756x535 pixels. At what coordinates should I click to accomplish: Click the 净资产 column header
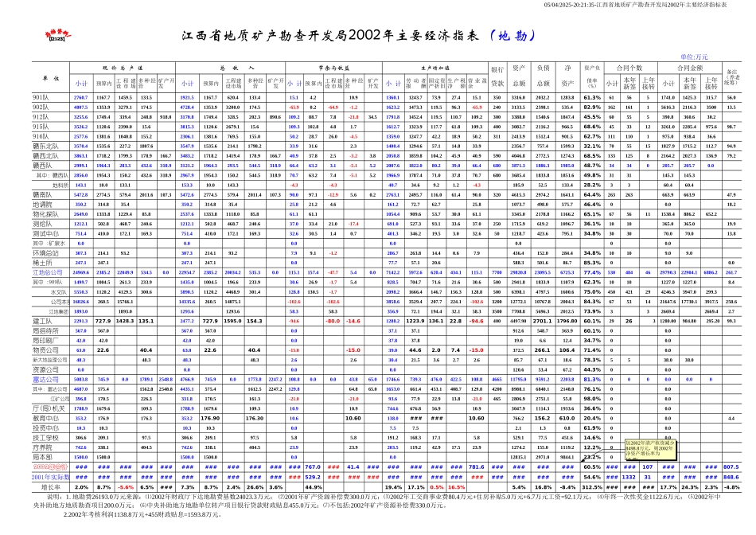click(567, 76)
